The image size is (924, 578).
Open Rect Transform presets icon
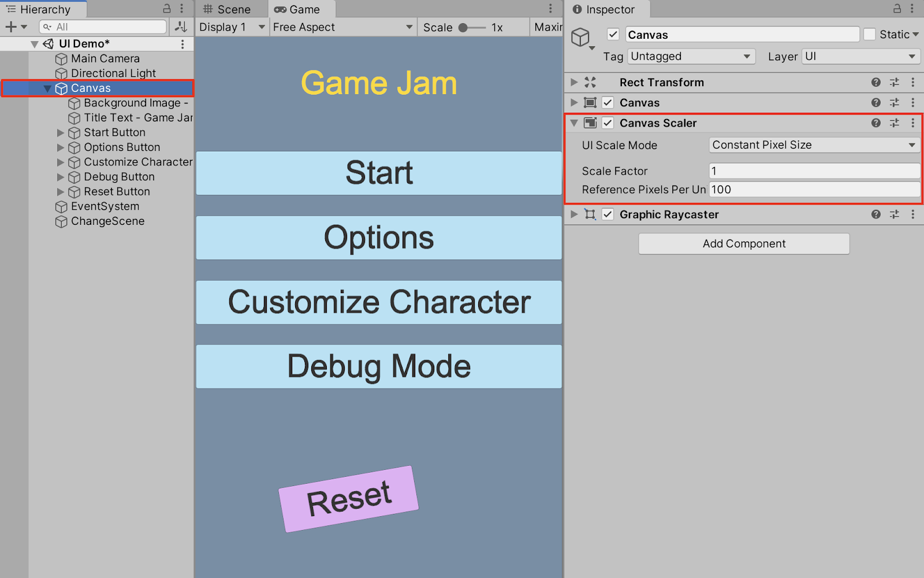click(x=895, y=83)
